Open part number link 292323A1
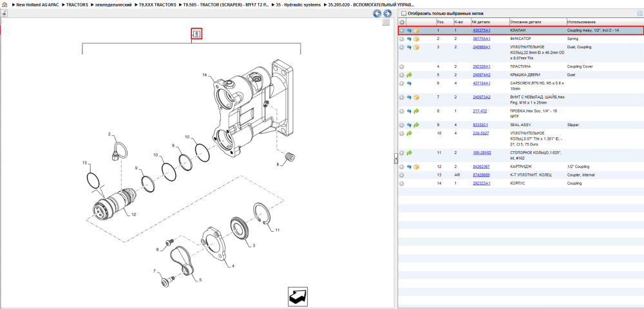This screenshot has width=644, height=309. [482, 183]
